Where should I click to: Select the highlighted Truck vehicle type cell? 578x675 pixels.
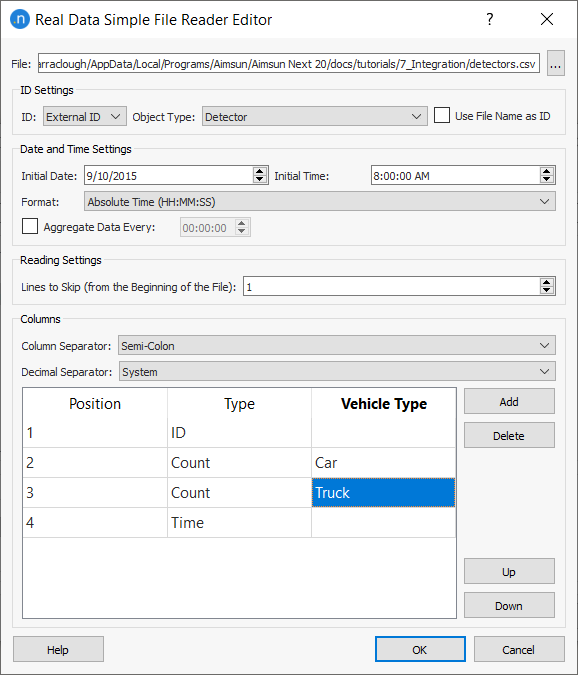383,492
